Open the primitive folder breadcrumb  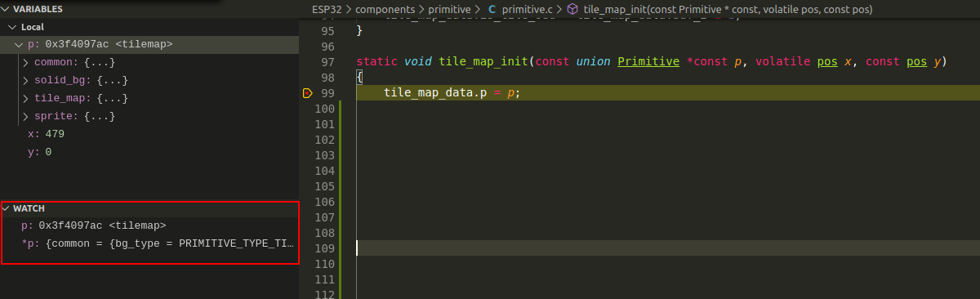click(x=448, y=10)
